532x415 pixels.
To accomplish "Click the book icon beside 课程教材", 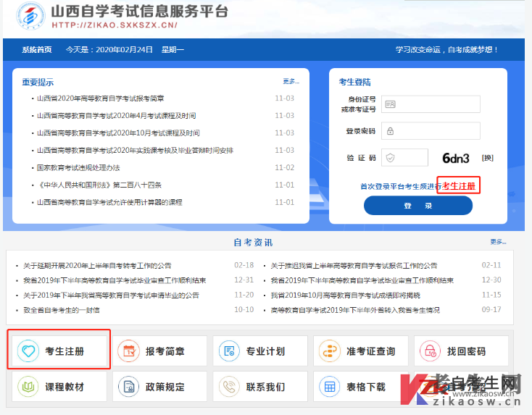I will coord(28,387).
